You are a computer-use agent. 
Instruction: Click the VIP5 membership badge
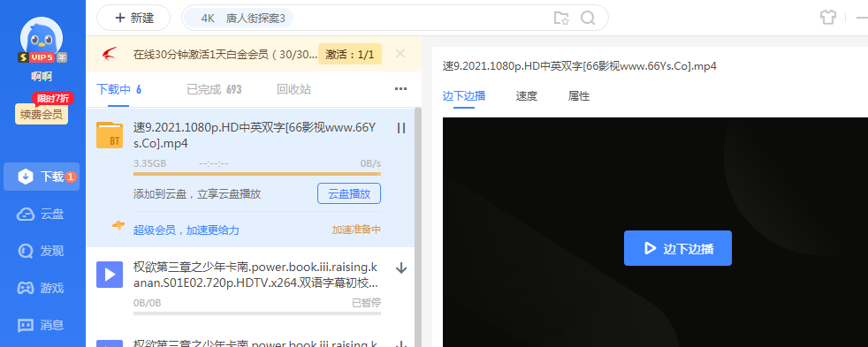coord(42,57)
